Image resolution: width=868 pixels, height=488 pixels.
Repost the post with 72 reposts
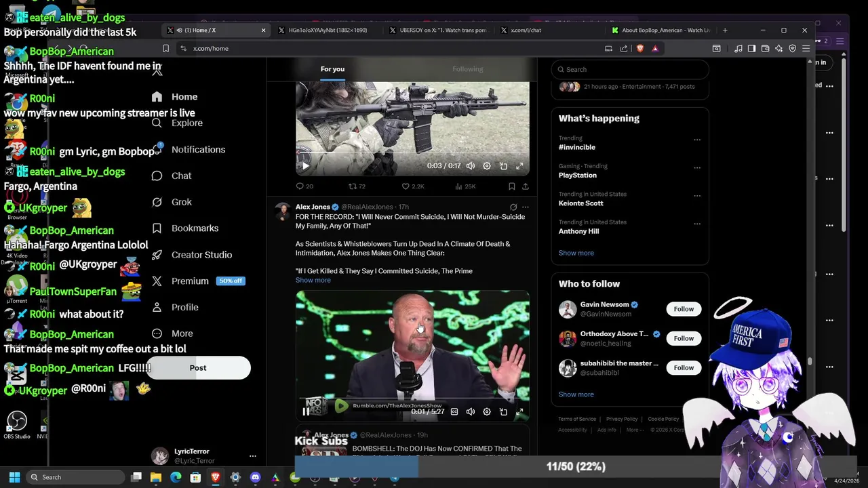click(357, 186)
